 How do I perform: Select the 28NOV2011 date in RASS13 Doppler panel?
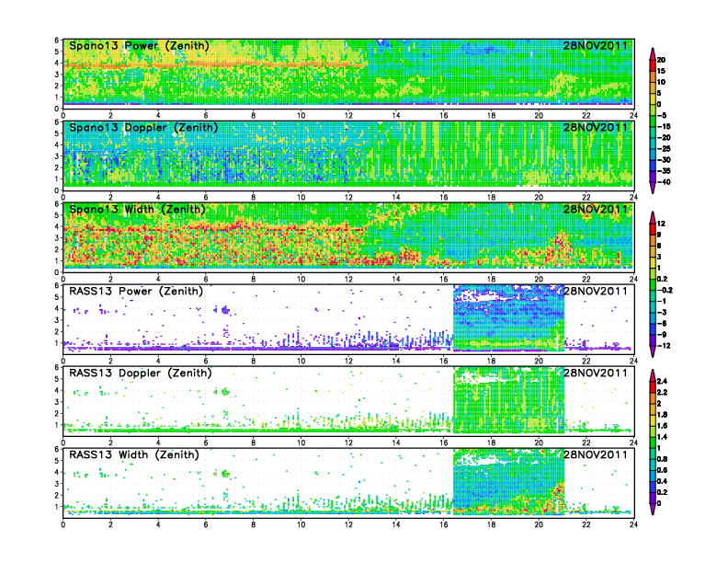pyautogui.click(x=596, y=373)
